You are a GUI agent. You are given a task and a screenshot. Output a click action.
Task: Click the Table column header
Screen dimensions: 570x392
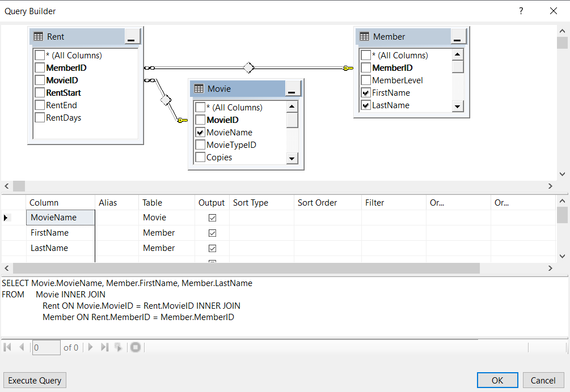pos(167,203)
